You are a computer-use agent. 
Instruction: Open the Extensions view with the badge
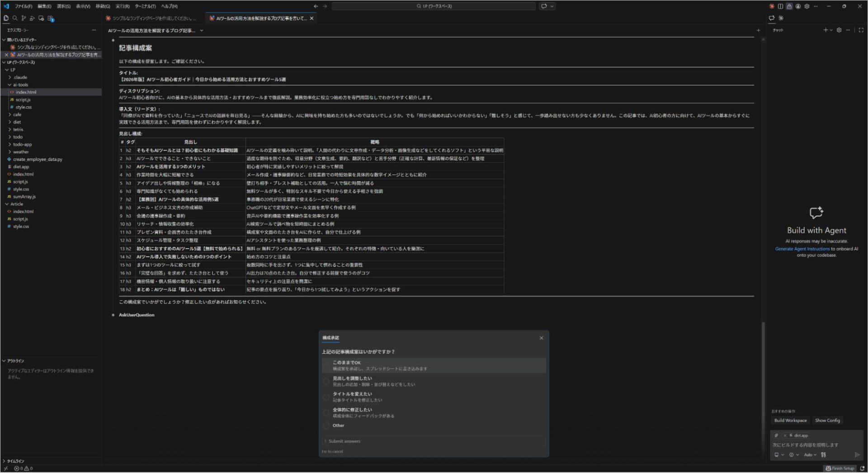50,19
